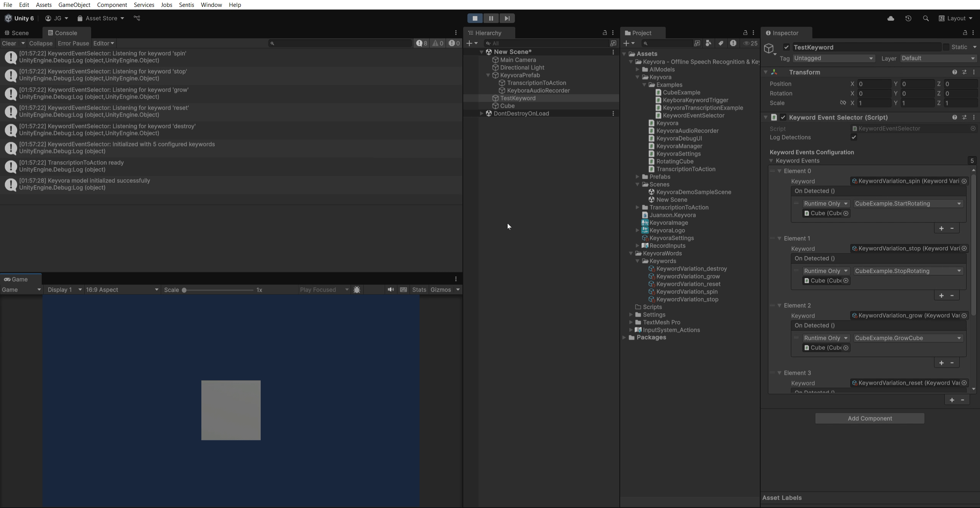
Task: Lock the Hierarchy panel
Action: [605, 33]
